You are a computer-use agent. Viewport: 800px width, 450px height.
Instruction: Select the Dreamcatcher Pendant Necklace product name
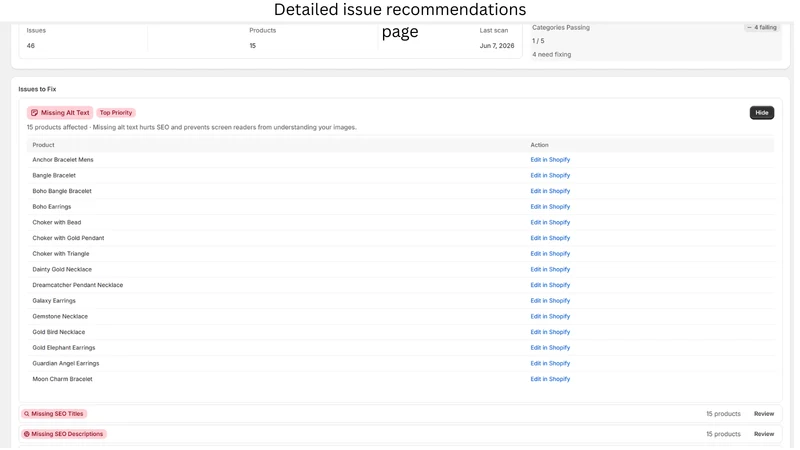click(78, 285)
